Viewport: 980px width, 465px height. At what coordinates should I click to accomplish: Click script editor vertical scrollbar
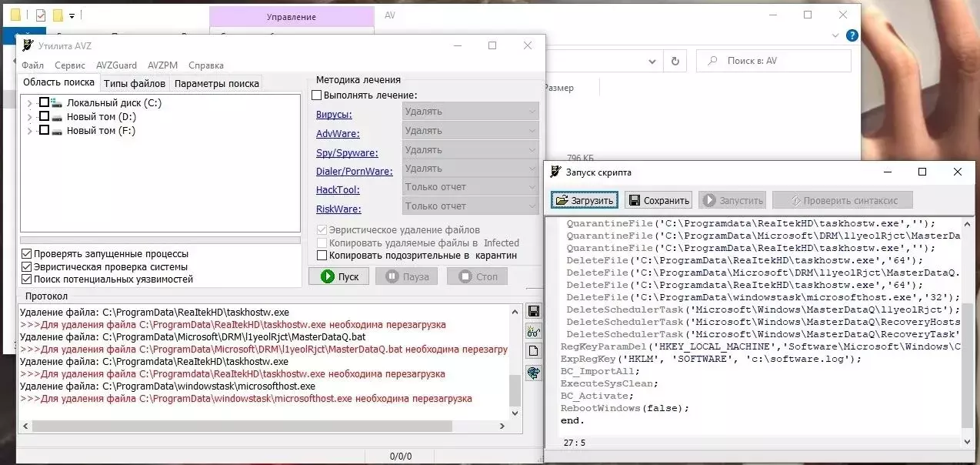(x=967, y=333)
